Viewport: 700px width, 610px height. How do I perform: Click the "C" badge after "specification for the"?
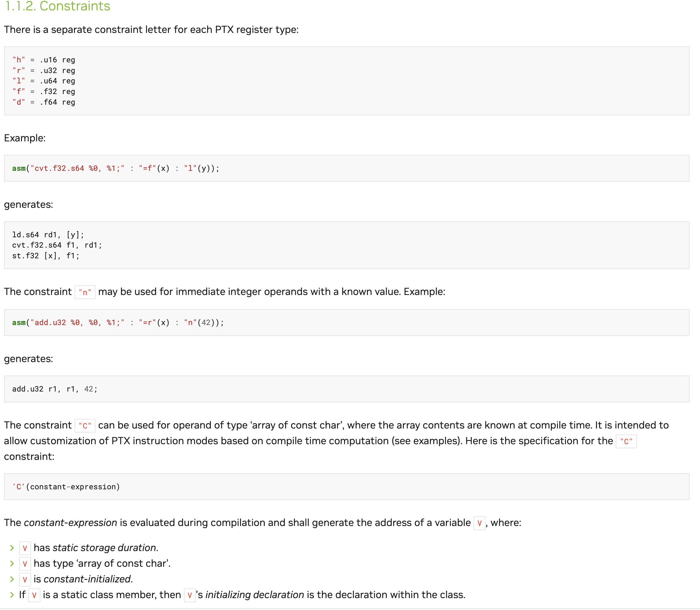click(x=626, y=441)
